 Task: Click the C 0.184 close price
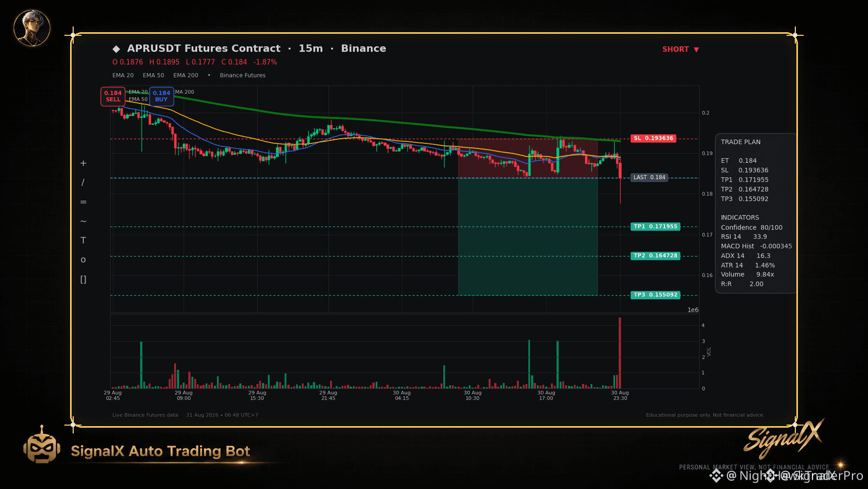(234, 62)
